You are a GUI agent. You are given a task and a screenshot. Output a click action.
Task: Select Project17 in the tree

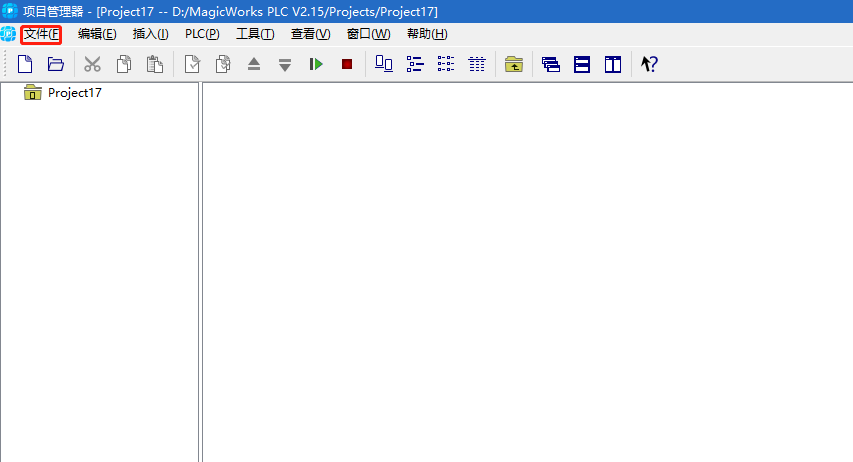pos(75,93)
